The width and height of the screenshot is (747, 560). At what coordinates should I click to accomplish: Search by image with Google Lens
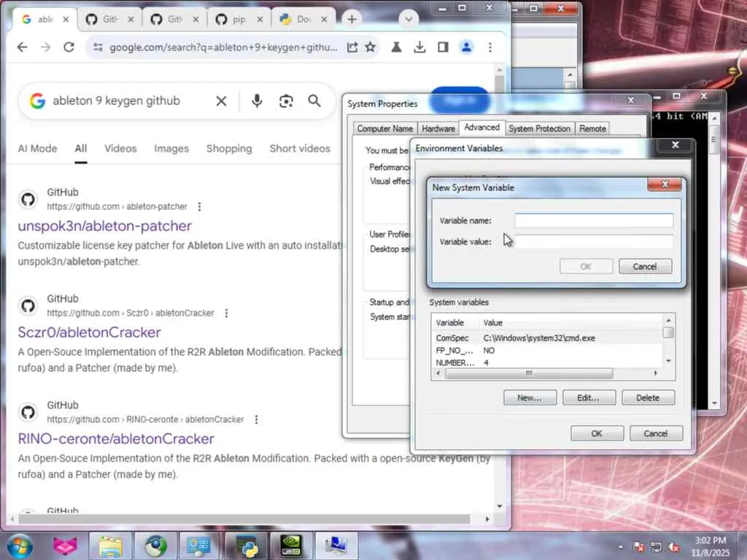[286, 101]
